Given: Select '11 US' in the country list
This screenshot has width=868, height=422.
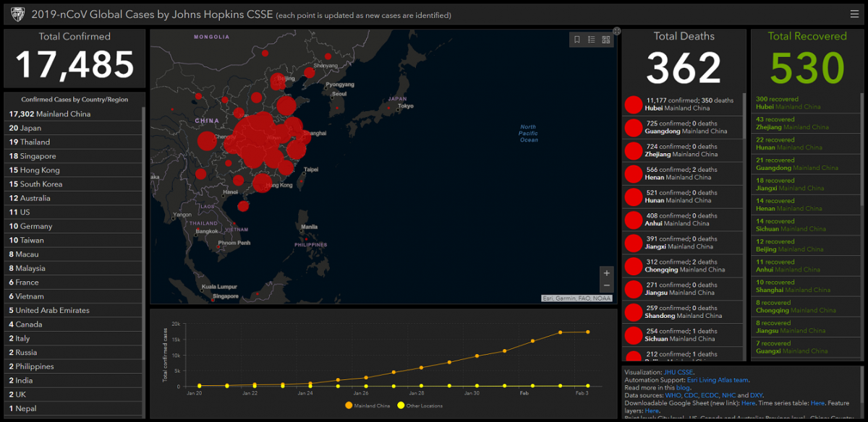Looking at the screenshot, I should (74, 212).
